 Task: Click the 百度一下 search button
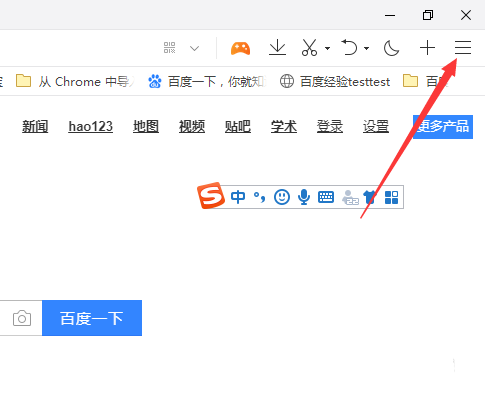[x=92, y=318]
